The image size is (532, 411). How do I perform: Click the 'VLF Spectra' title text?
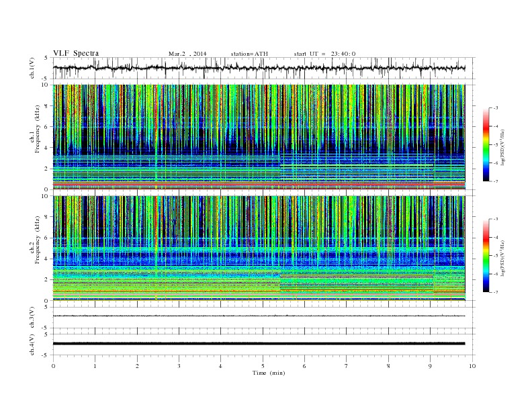click(x=76, y=53)
